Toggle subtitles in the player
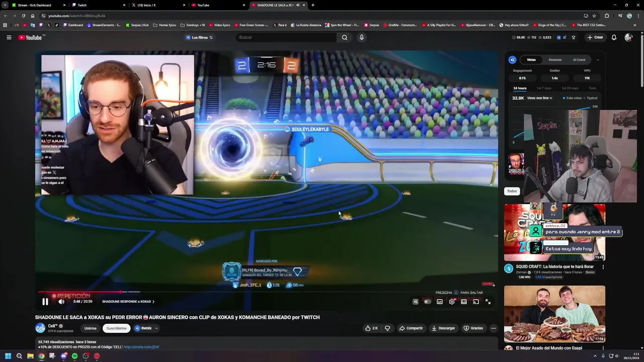The image size is (644, 362). [x=440, y=302]
